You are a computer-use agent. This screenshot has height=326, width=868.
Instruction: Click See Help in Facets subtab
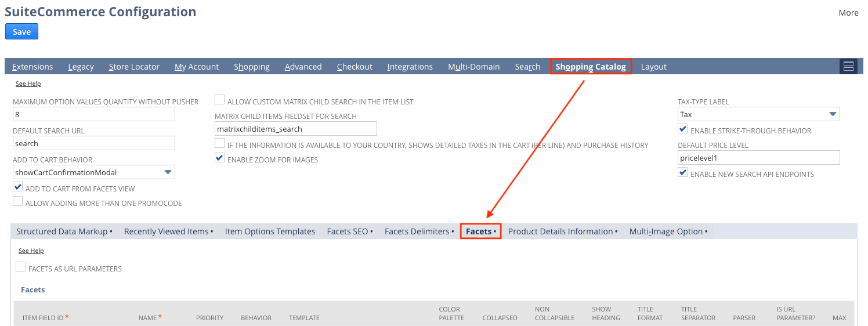coord(31,251)
